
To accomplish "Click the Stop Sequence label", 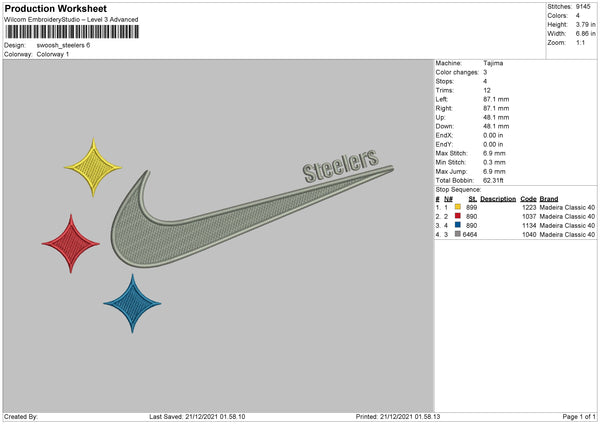I will tap(458, 189).
